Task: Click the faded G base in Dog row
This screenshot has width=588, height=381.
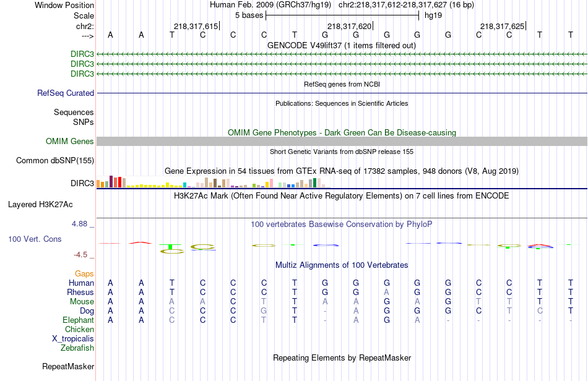Action: (x=264, y=311)
